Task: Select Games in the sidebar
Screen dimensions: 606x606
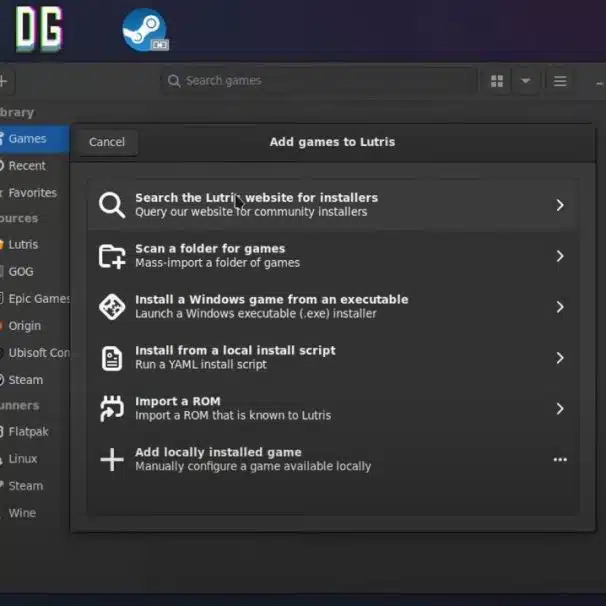Action: 34,139
